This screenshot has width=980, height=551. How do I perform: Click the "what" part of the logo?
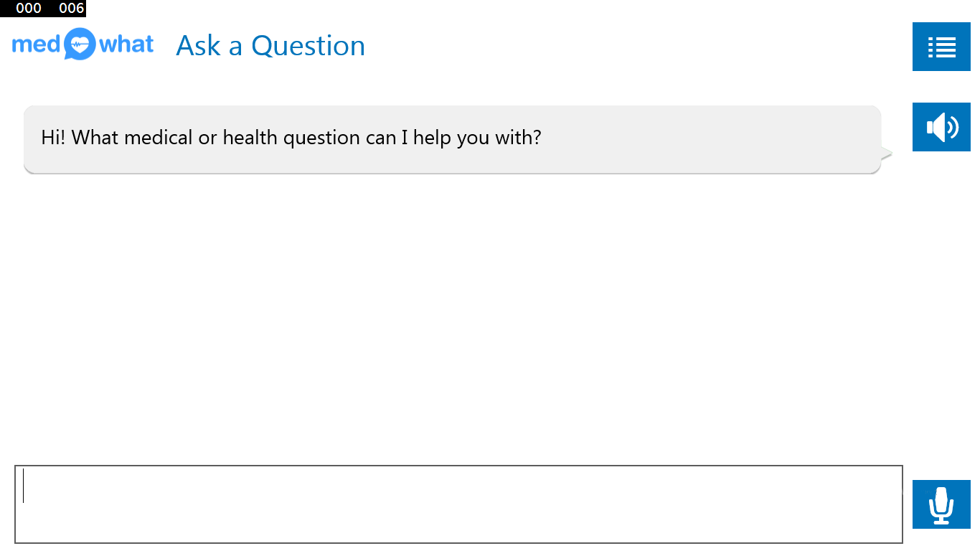(127, 44)
